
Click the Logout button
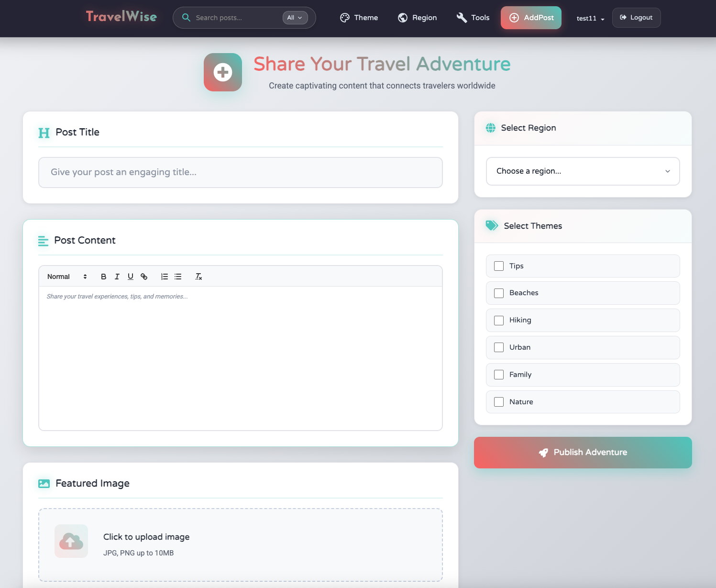636,18
